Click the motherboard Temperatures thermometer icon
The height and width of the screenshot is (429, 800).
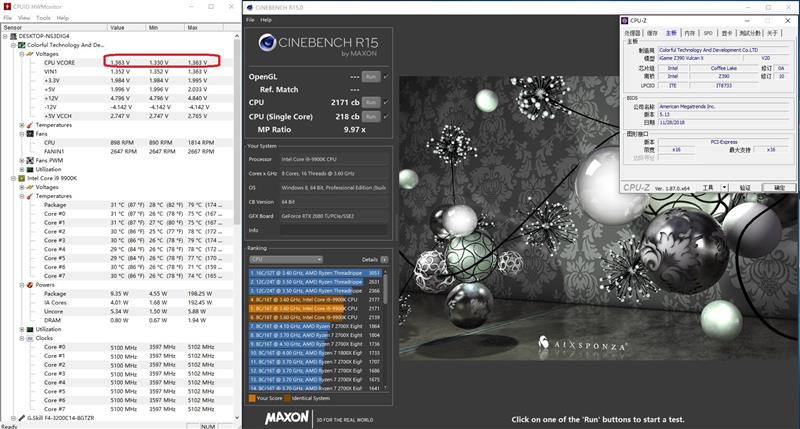click(30, 125)
